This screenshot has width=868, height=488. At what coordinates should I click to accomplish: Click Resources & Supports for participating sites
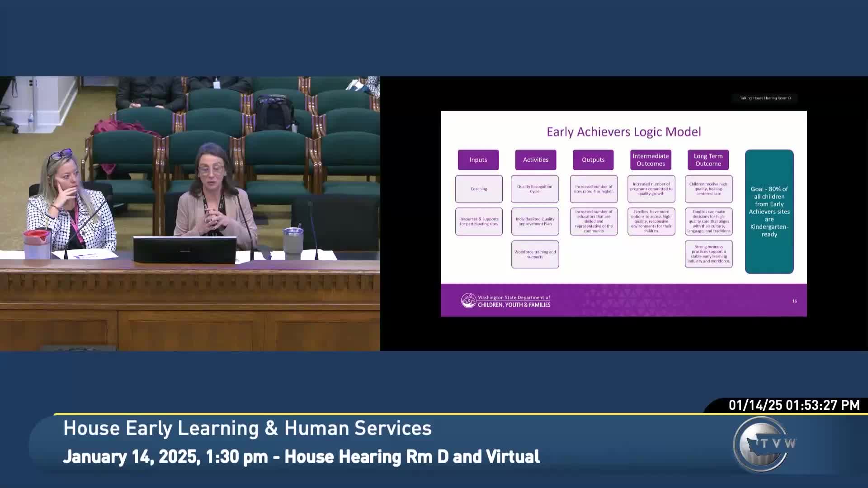coord(479,221)
